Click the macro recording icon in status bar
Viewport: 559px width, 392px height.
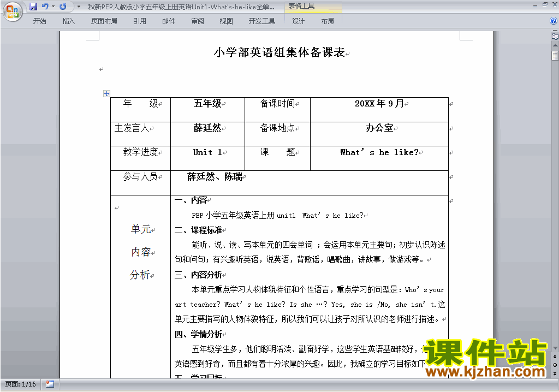pos(50,384)
